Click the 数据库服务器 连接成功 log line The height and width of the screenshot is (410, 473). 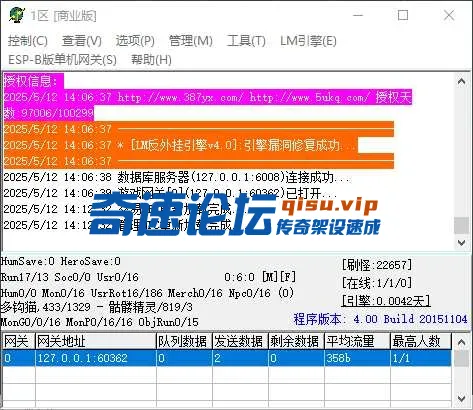pyautogui.click(x=177, y=177)
